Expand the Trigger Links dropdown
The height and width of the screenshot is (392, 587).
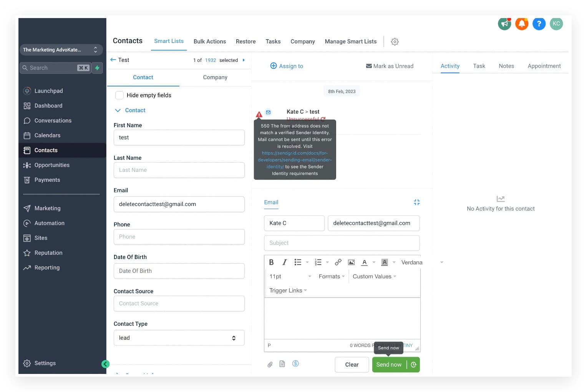(288, 291)
